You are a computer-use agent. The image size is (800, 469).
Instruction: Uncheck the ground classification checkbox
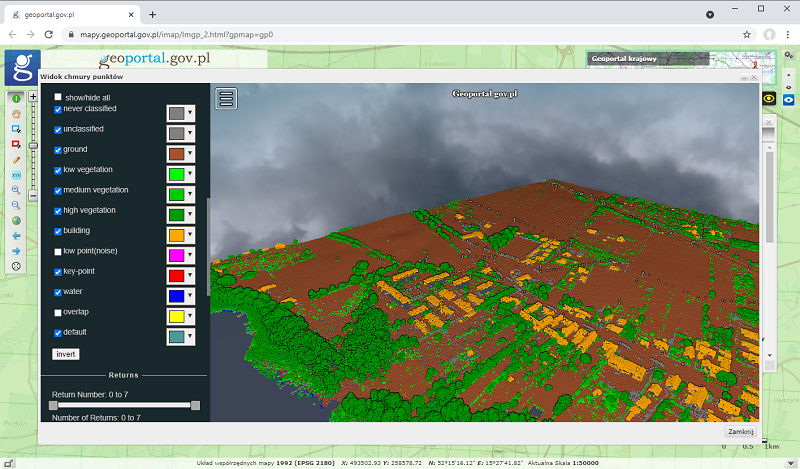57,149
